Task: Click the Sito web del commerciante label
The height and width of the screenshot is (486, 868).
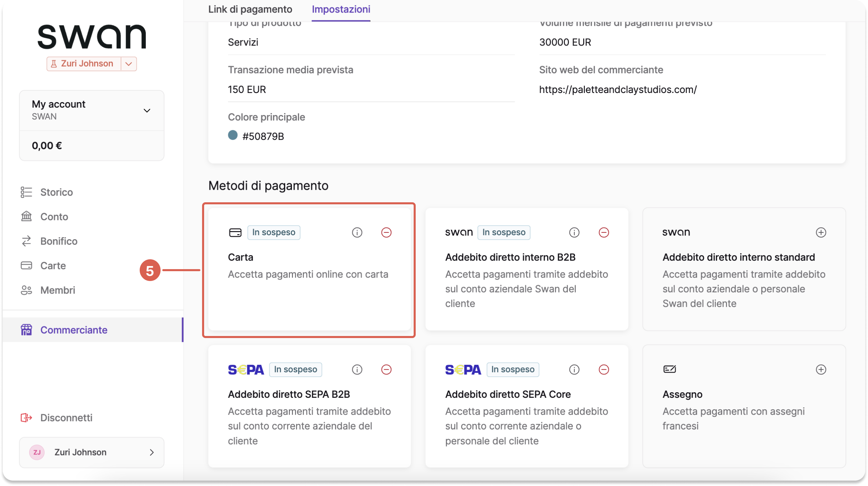Action: (x=601, y=70)
